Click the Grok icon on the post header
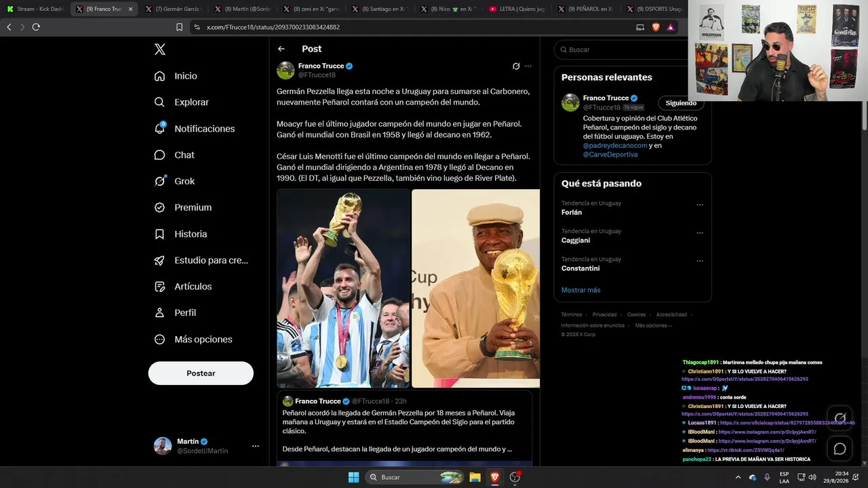This screenshot has width=868, height=488. click(516, 66)
